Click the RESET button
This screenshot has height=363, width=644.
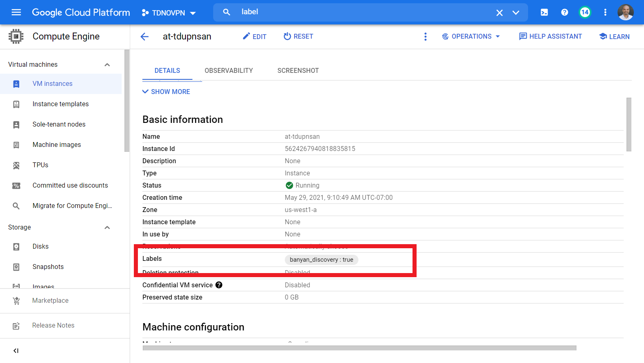coord(298,37)
